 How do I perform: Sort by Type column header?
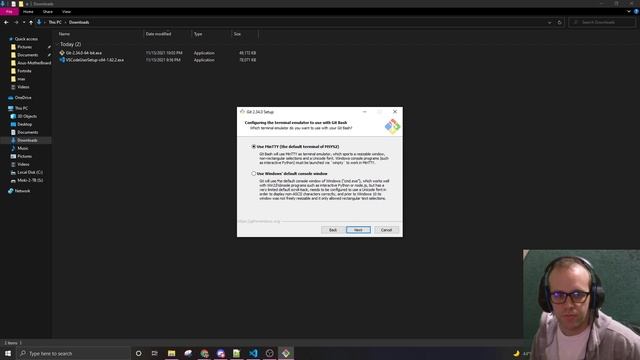198,34
